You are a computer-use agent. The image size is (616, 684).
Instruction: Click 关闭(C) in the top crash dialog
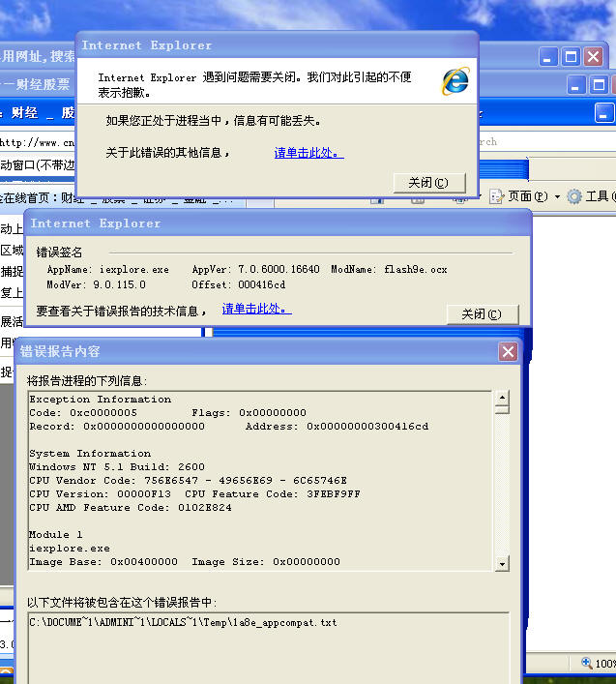coord(429,183)
